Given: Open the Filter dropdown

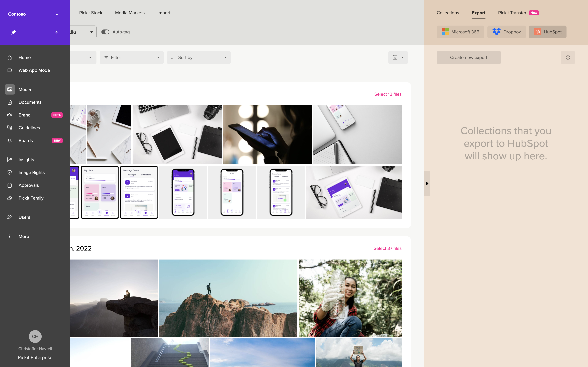Looking at the screenshot, I should click(x=131, y=58).
